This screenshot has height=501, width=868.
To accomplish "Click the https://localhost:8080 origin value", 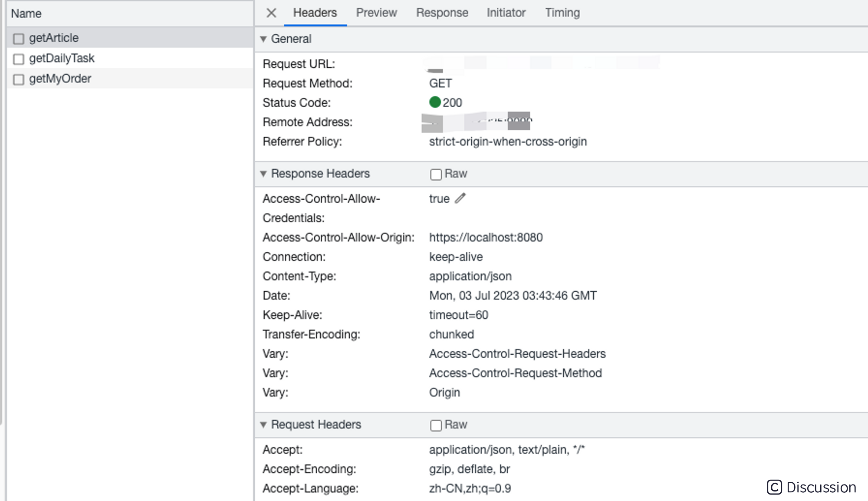I will 486,237.
